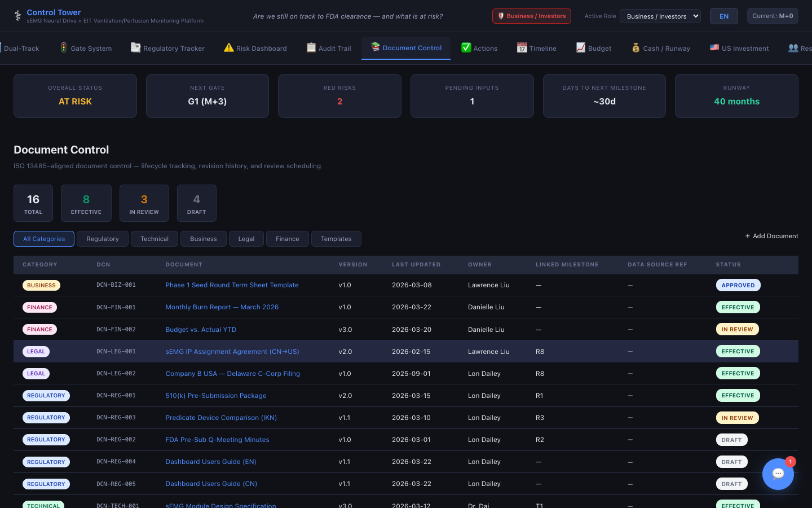The height and width of the screenshot is (508, 812).
Task: Sort table by Last Updated column
Action: point(416,265)
